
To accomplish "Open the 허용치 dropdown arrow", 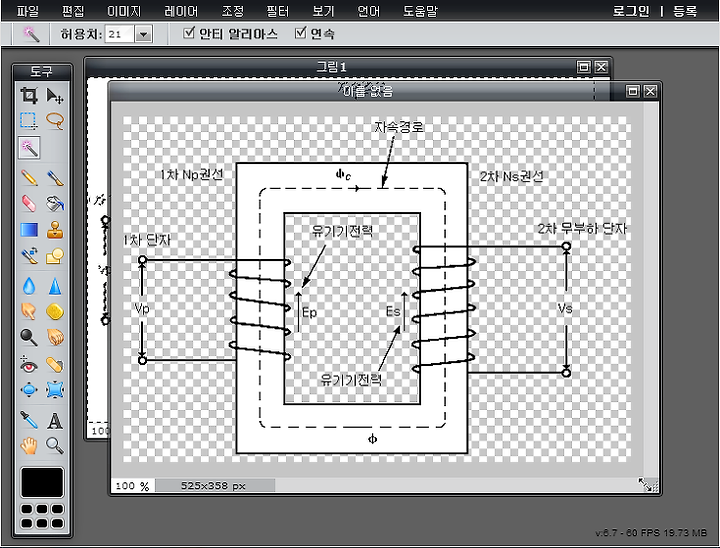I will pos(144,34).
